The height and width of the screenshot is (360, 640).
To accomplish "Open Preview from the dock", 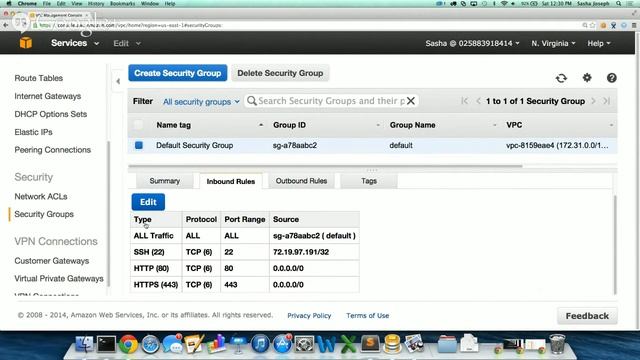I will pyautogui.click(x=414, y=344).
